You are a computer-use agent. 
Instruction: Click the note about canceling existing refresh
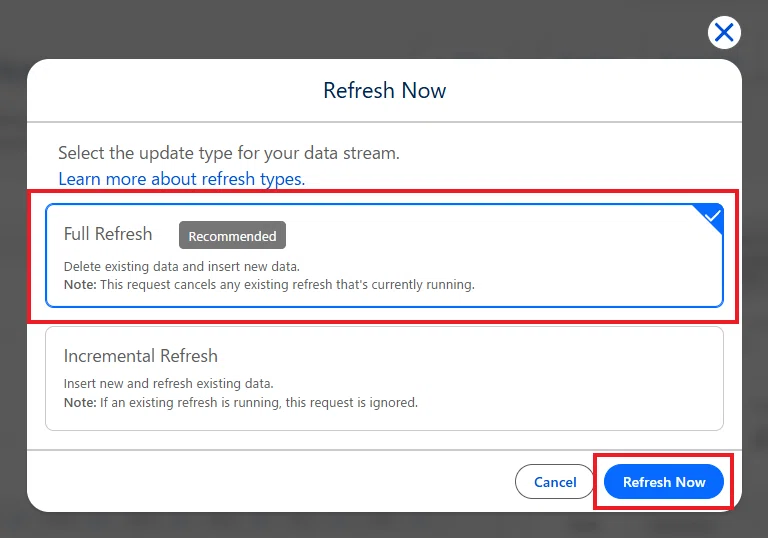(269, 285)
